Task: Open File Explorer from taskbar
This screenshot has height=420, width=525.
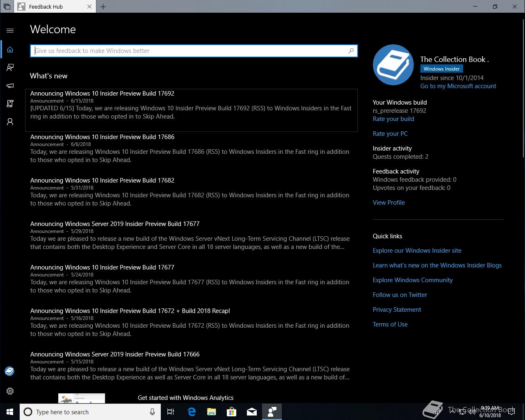Action: tap(212, 412)
